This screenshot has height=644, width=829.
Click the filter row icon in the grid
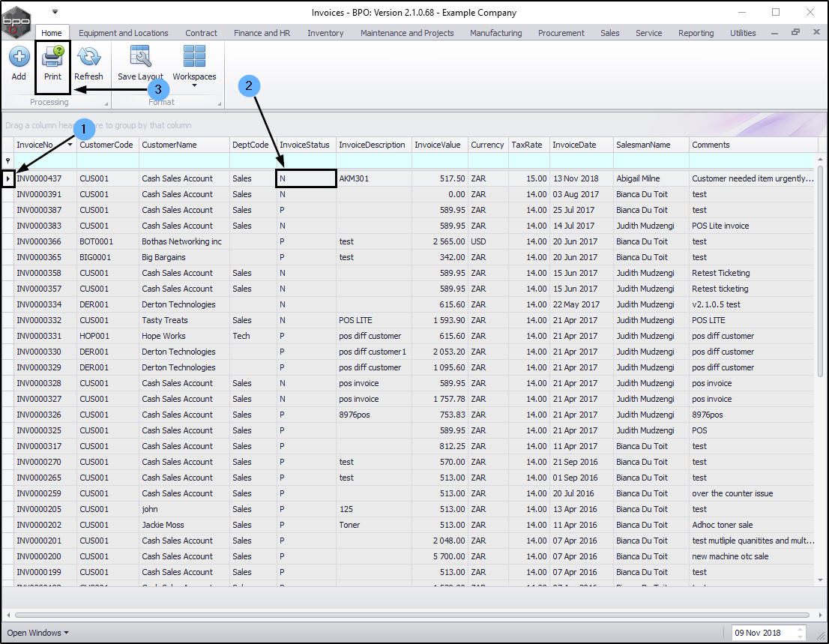7,160
